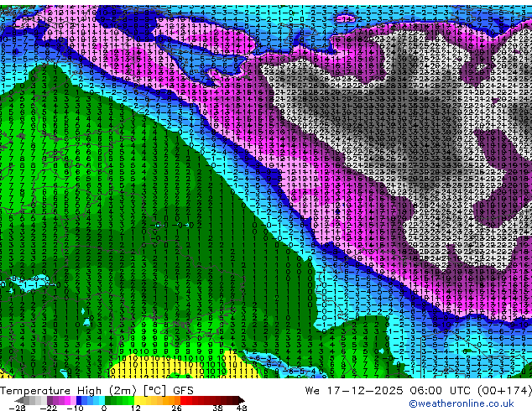This screenshot has height=411, width=532.
Task: Click the yellow swatch above 12
Action: pyautogui.click(x=137, y=400)
